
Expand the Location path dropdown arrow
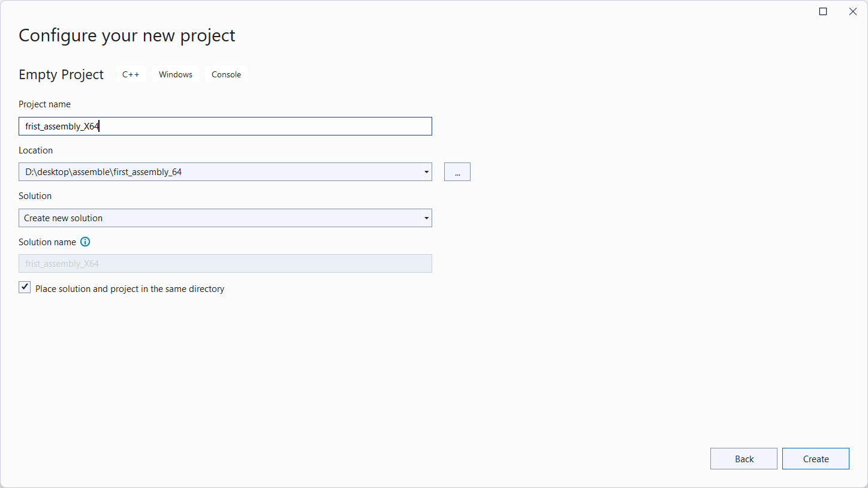coord(426,172)
